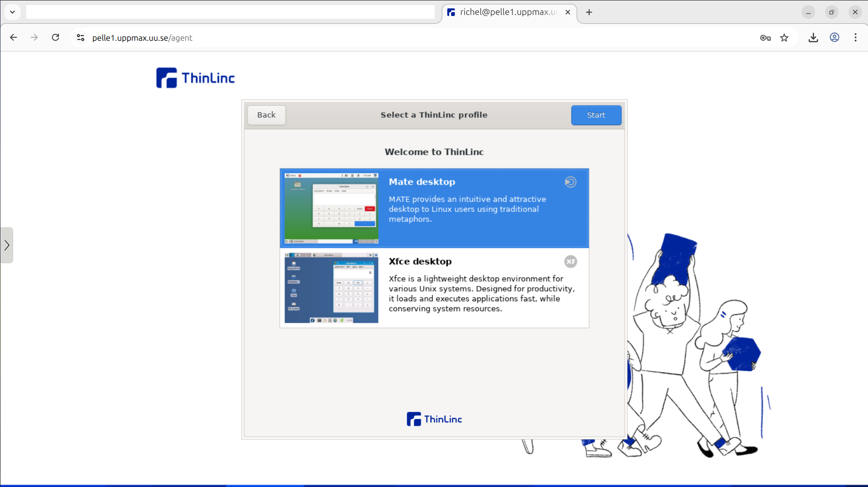Open the site settings tune icon
The image size is (868, 487).
(x=80, y=37)
